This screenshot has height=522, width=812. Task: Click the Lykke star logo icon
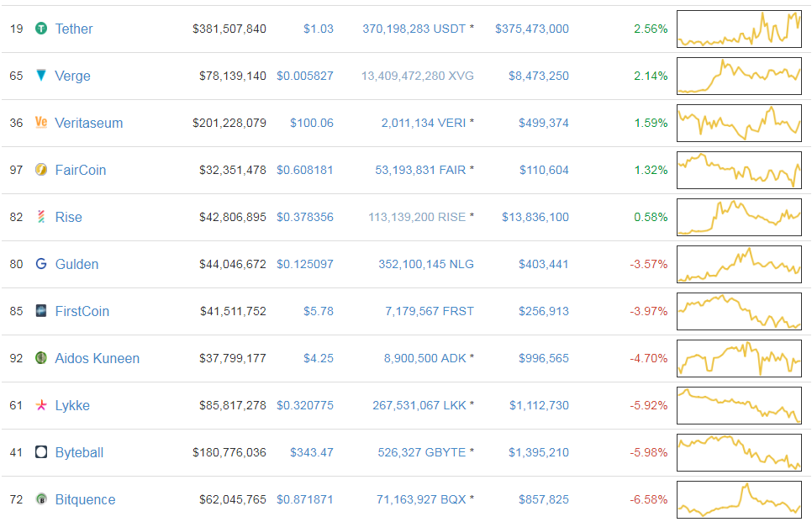point(41,405)
